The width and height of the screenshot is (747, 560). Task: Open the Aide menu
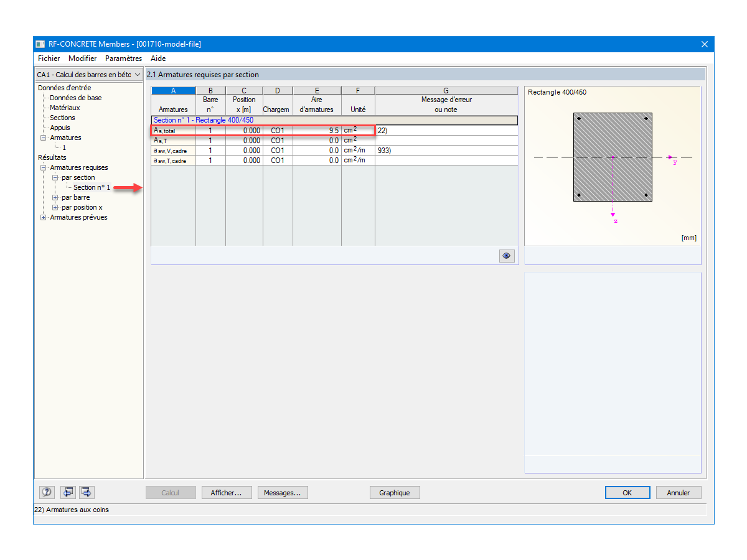(x=158, y=58)
